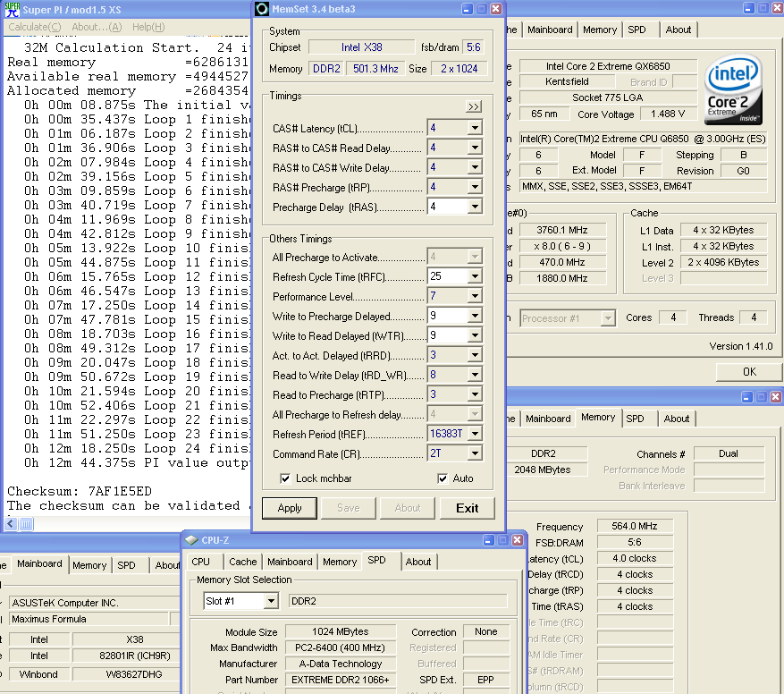
Task: Open the Precharge Delay (tRAS) dropdown
Action: click(x=475, y=207)
